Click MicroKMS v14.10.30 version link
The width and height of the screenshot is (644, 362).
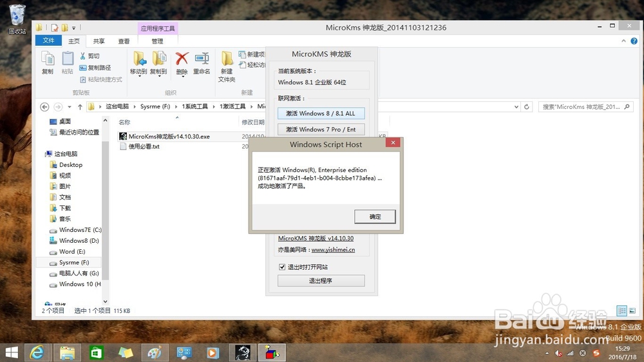coord(316,238)
